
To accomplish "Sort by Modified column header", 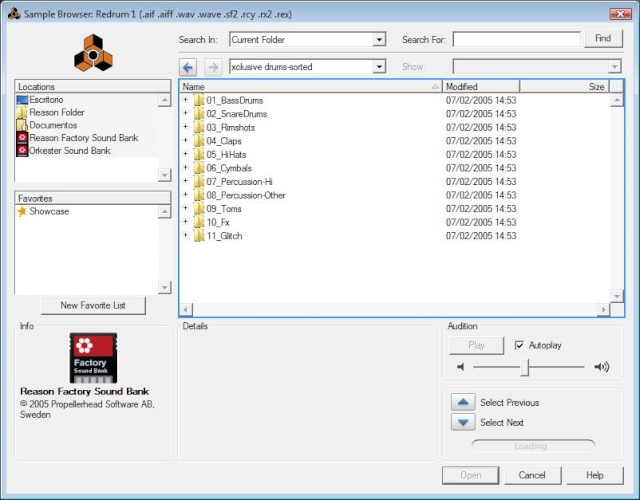I will 481,87.
